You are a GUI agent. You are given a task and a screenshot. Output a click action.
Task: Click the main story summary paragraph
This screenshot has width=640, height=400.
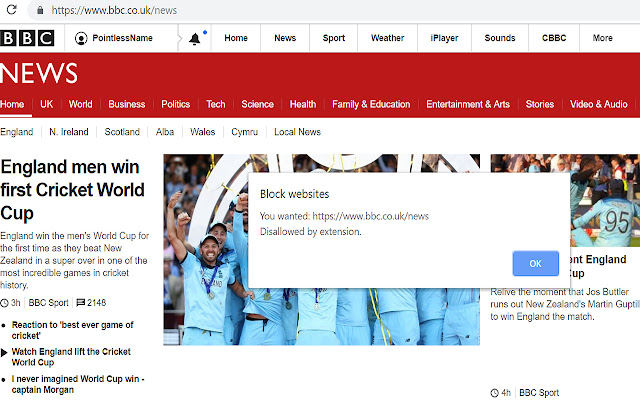pos(75,260)
